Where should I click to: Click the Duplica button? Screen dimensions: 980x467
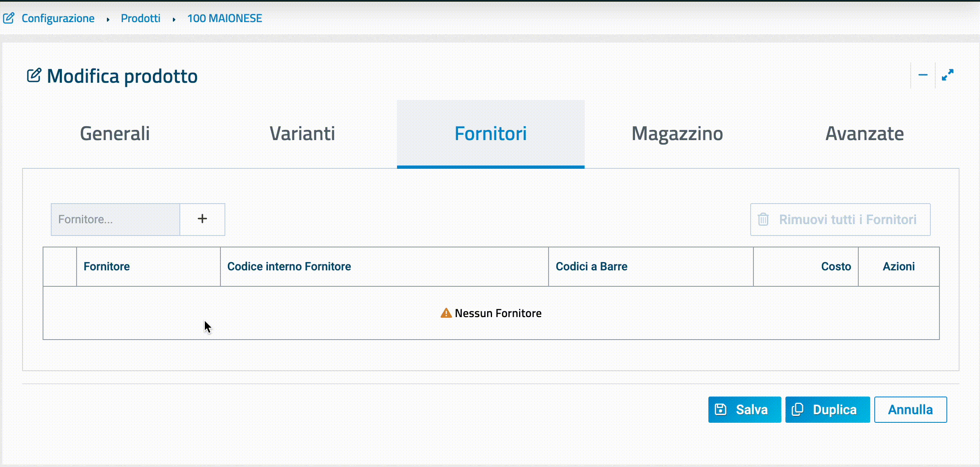click(x=828, y=410)
